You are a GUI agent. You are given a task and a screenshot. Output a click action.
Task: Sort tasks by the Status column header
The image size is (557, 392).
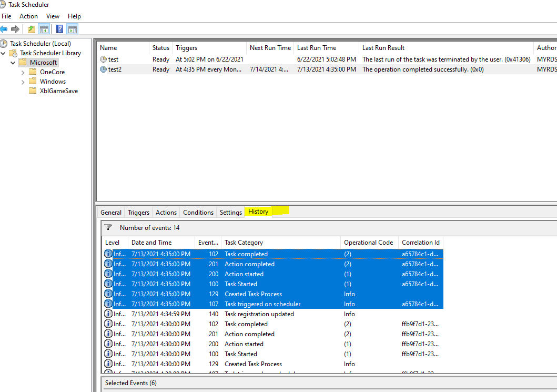click(x=161, y=48)
